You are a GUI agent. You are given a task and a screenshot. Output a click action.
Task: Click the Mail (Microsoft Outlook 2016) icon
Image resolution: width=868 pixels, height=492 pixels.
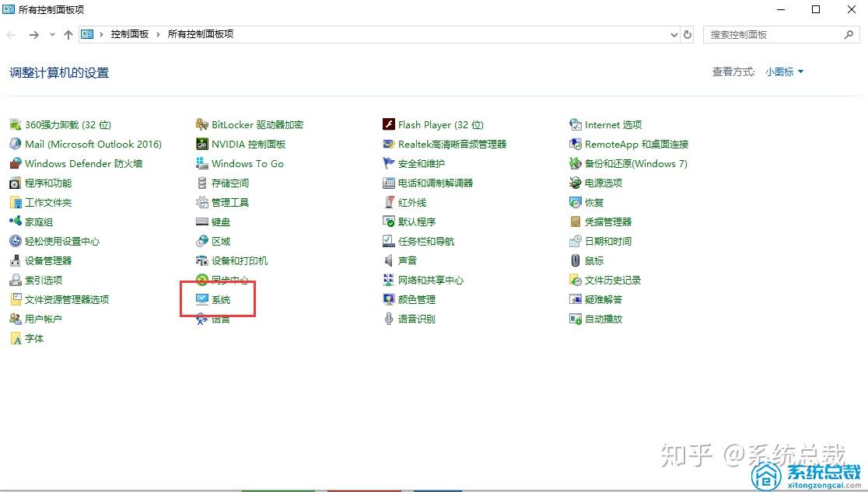16,144
